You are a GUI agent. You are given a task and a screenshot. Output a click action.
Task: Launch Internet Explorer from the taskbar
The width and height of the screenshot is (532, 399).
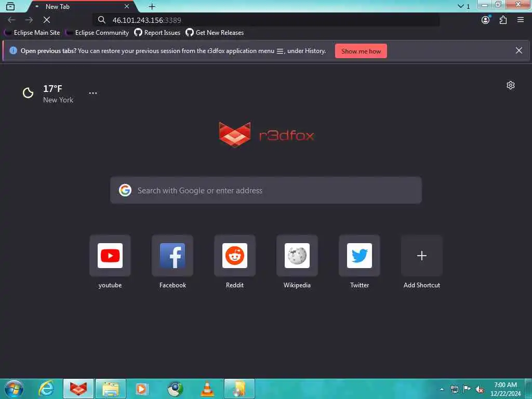(x=46, y=389)
